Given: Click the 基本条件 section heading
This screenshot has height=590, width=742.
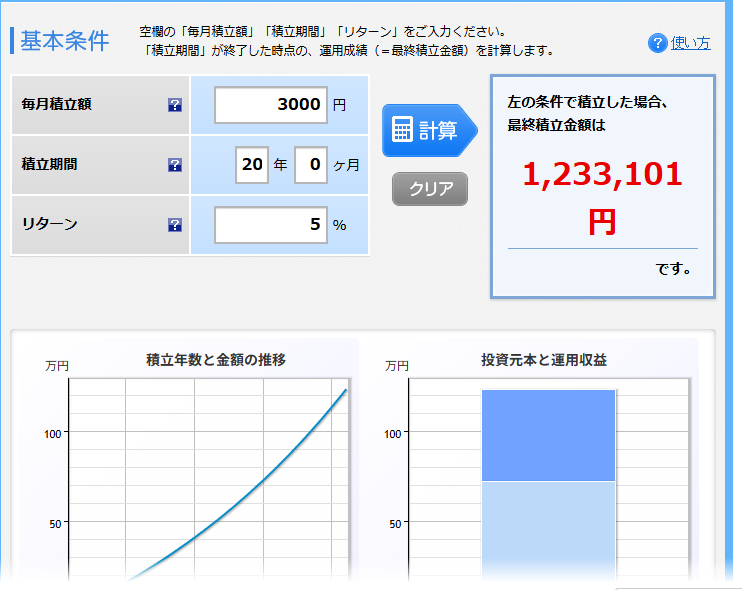Looking at the screenshot, I should tap(65, 41).
